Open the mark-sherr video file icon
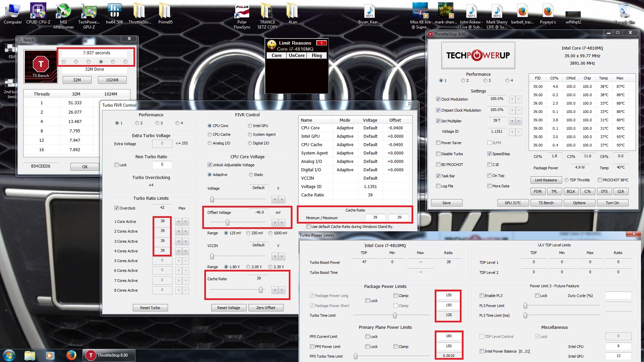Image resolution: width=644 pixels, height=362 pixels. tap(446, 13)
